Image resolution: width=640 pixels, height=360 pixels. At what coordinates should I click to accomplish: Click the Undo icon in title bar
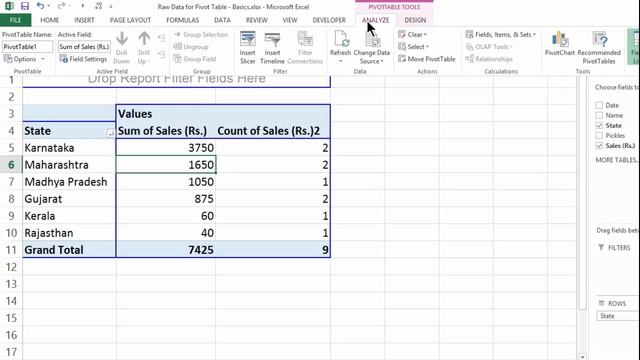pyautogui.click(x=40, y=6)
